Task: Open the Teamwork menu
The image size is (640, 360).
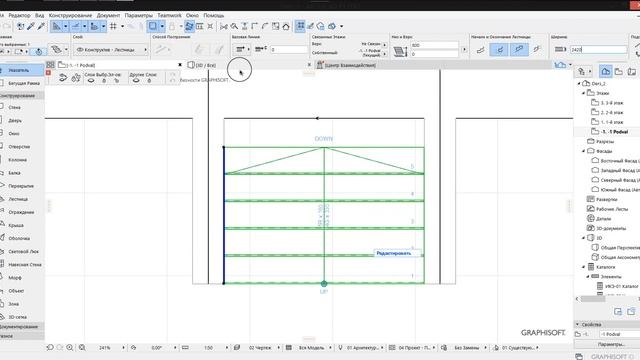Action: [x=169, y=16]
